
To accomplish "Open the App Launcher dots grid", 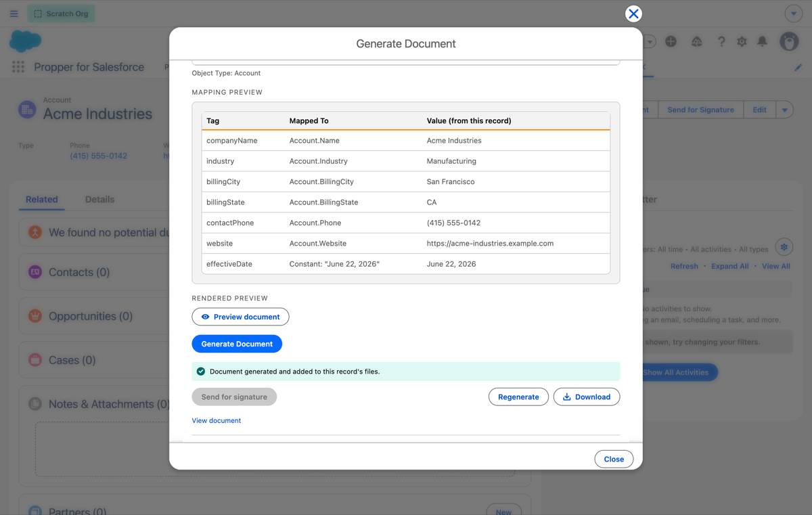I will tap(18, 66).
